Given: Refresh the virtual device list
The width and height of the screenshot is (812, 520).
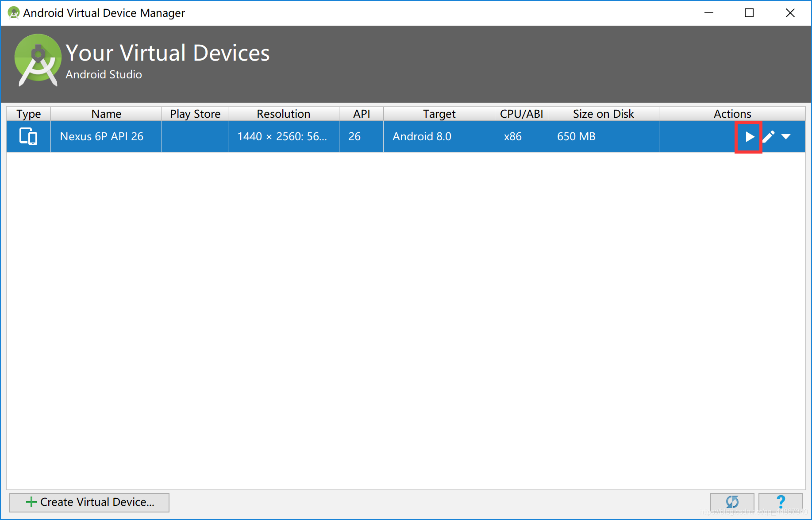Looking at the screenshot, I should pyautogui.click(x=732, y=502).
